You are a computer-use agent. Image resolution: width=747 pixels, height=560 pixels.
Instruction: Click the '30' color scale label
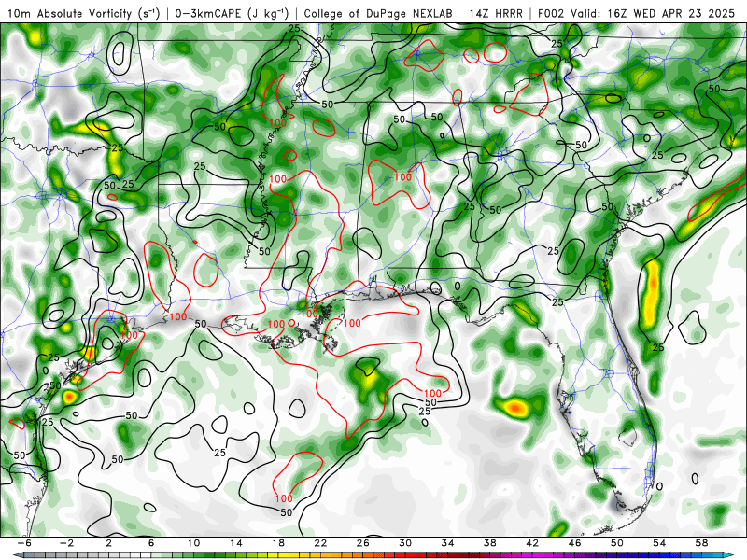point(405,543)
